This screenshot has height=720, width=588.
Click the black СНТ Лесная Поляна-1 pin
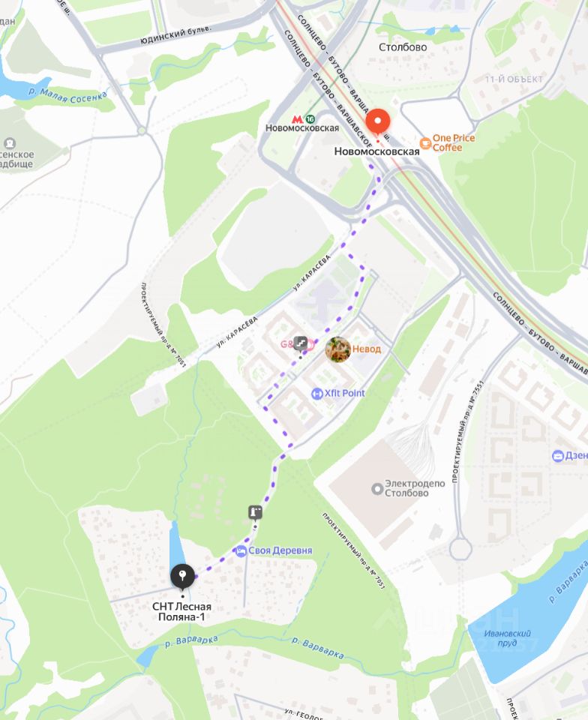tap(183, 576)
